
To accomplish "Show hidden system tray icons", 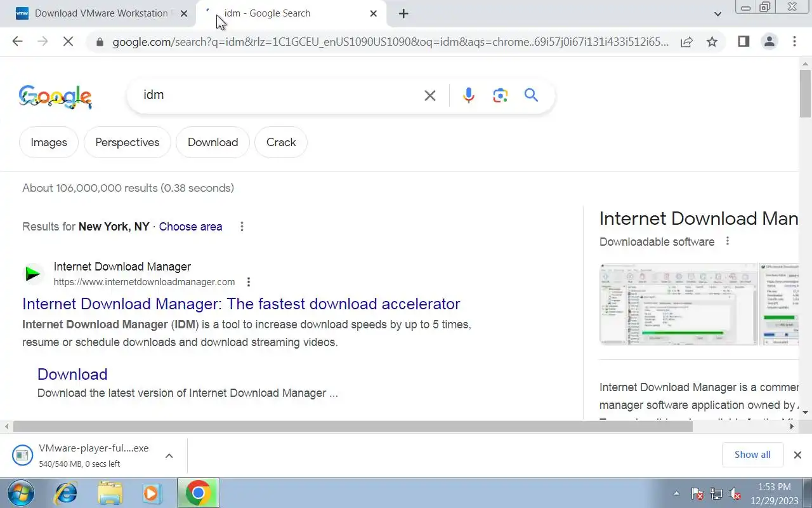I will [676, 493].
